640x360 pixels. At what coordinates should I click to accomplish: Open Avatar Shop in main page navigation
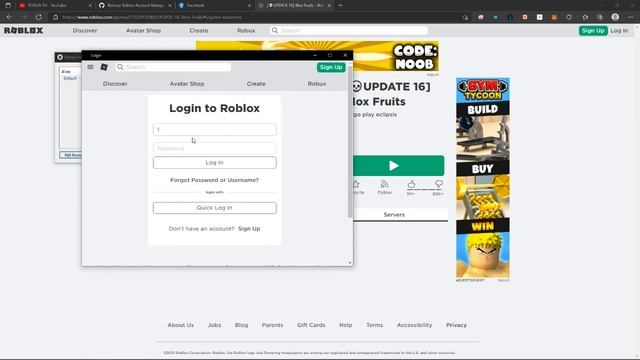[143, 31]
